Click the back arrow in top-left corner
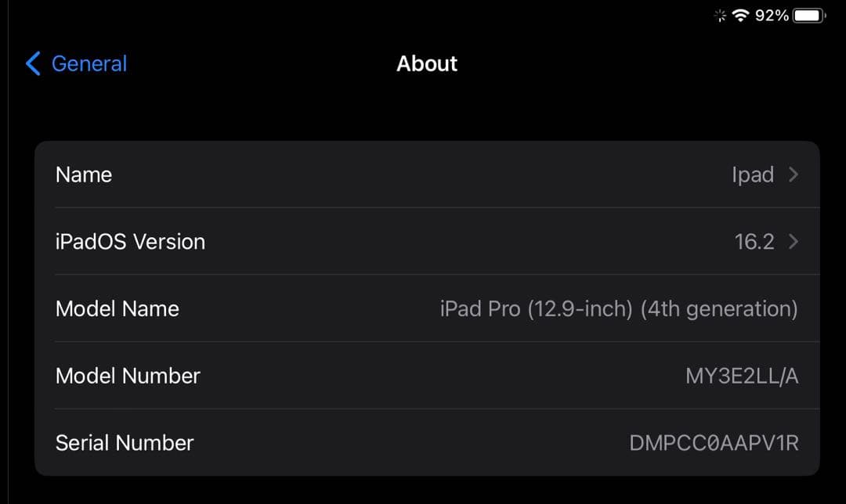846x504 pixels. (x=31, y=63)
